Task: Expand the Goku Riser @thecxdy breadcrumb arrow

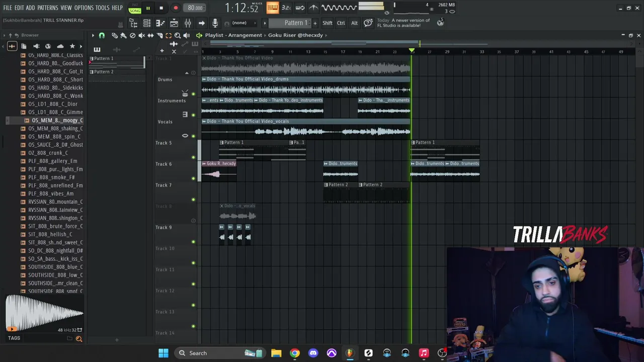Action: 327,35
